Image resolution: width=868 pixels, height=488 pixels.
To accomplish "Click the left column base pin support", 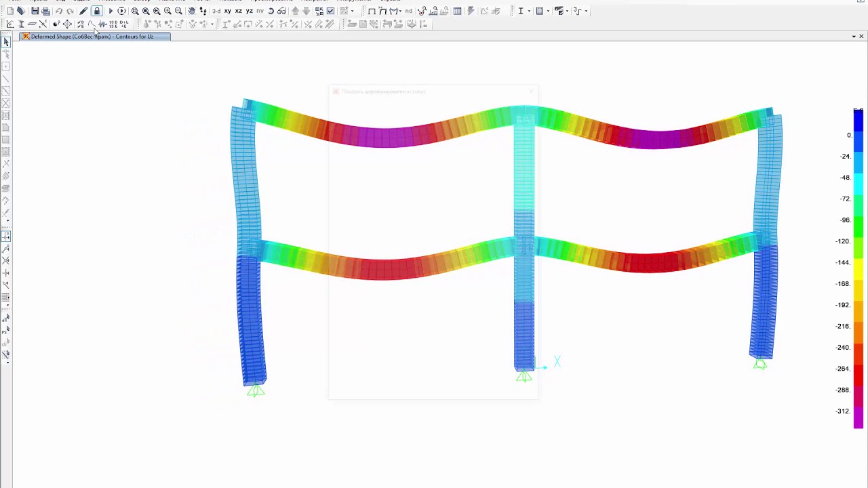I will (x=256, y=390).
